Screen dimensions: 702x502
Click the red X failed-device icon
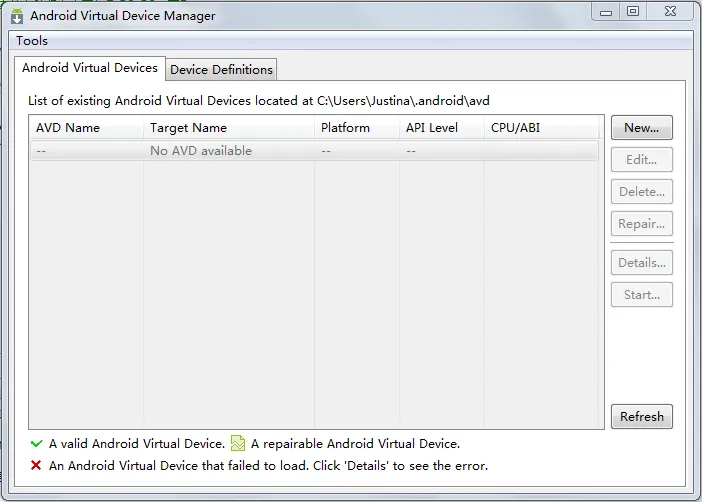pos(36,466)
